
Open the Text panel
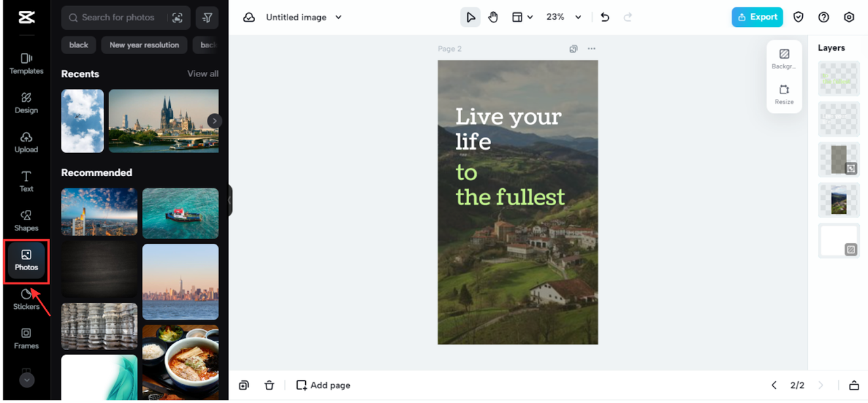coord(26,182)
